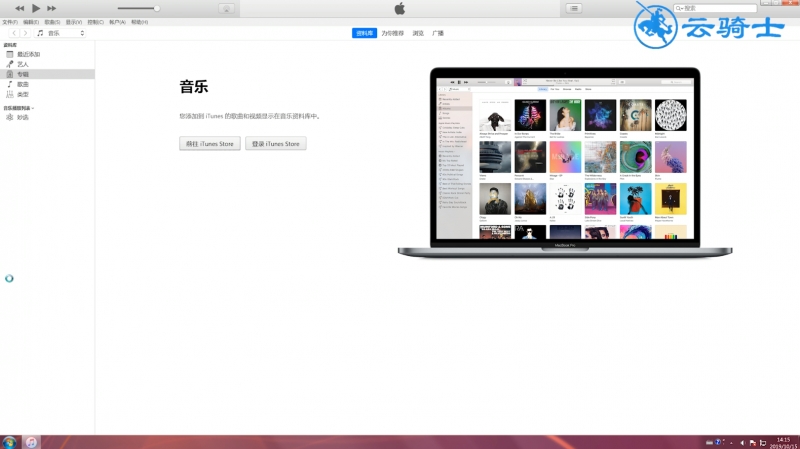Start playback with the Play button
The width and height of the screenshot is (800, 449).
click(x=36, y=8)
